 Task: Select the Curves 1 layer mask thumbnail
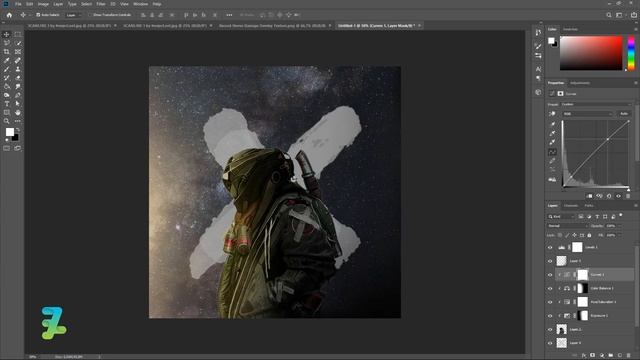tap(583, 275)
